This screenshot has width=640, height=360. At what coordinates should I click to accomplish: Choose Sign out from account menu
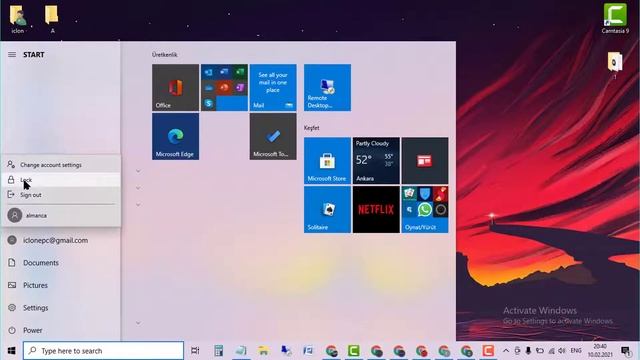click(61, 195)
